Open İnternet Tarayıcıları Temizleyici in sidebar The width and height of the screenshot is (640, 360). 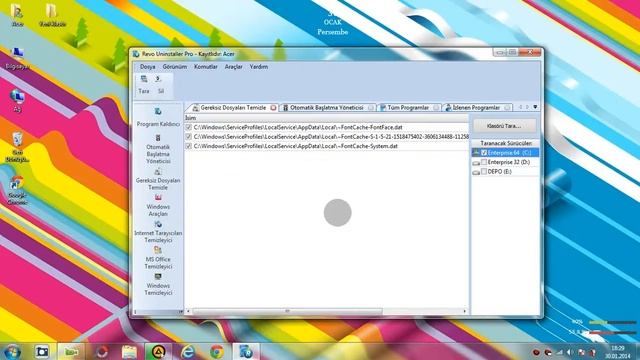click(x=158, y=232)
